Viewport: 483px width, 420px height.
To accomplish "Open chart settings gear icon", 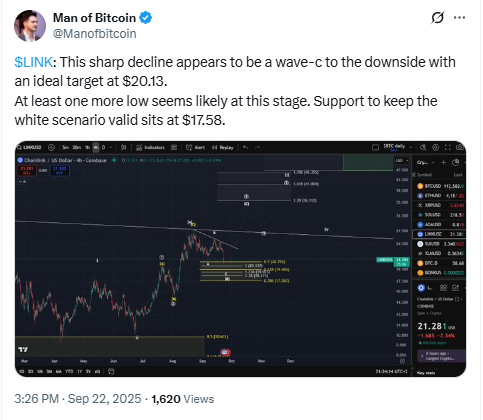I will [435, 147].
